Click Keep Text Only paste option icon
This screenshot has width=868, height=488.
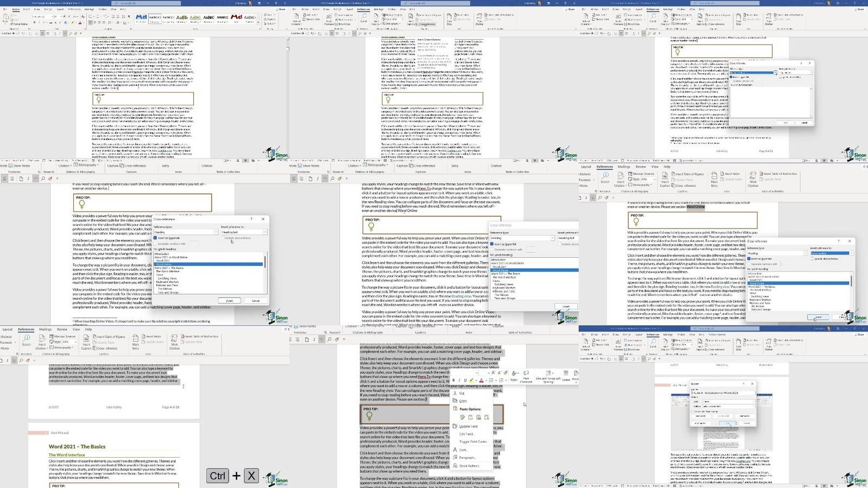coord(486,417)
